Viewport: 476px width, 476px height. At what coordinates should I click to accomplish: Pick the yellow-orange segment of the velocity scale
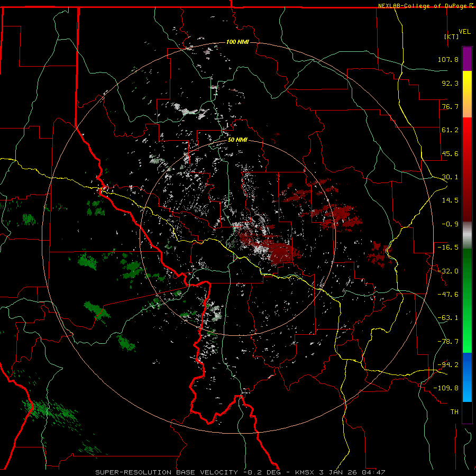[467, 94]
